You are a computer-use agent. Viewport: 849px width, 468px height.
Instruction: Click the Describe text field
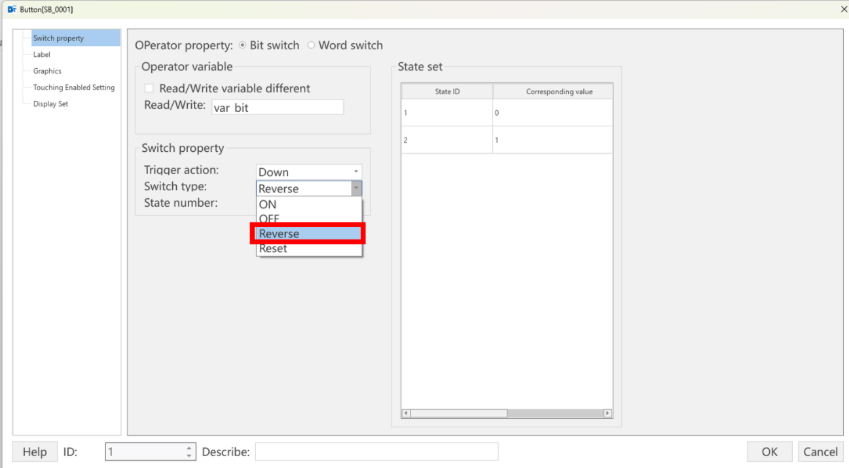click(x=376, y=452)
